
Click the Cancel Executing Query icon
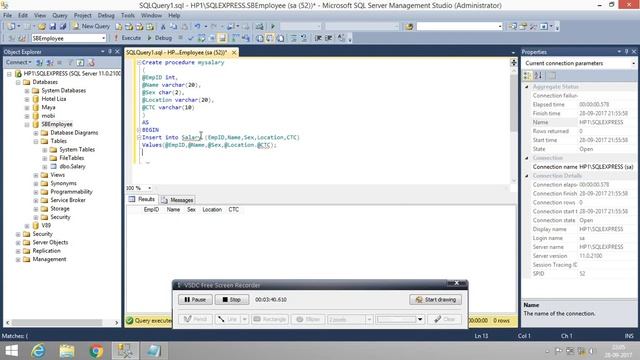click(180, 38)
